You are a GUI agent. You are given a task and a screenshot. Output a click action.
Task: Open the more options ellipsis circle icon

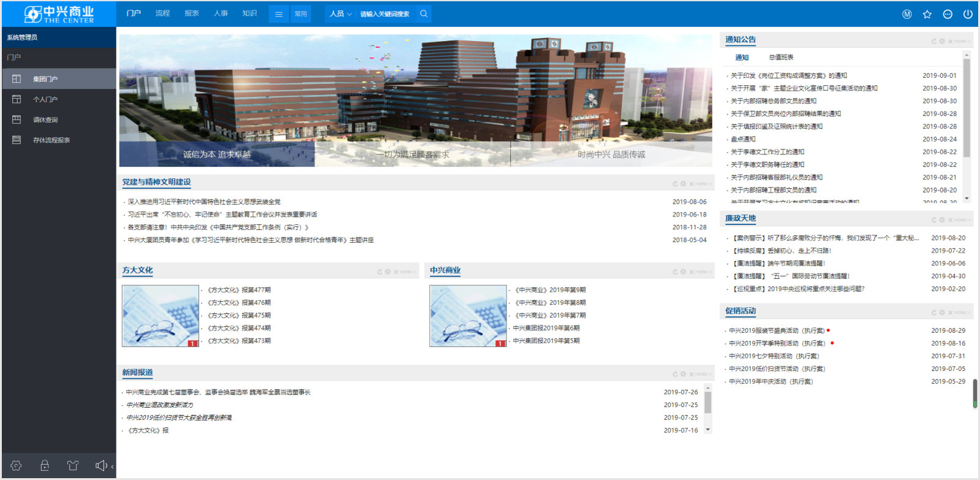(948, 14)
